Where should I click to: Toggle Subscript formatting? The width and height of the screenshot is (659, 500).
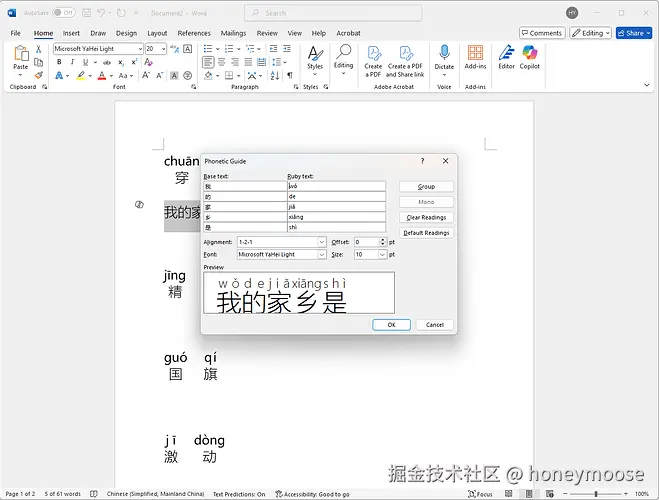tap(121, 62)
